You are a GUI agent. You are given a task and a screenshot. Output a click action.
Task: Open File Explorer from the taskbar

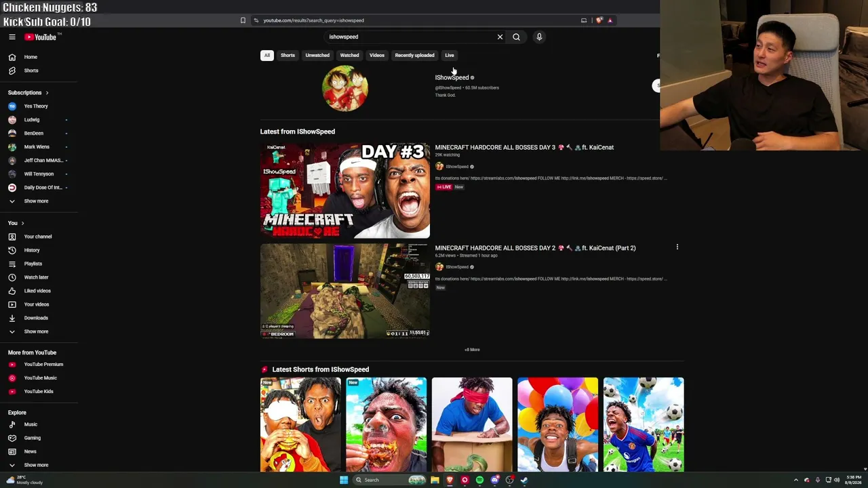(435, 480)
